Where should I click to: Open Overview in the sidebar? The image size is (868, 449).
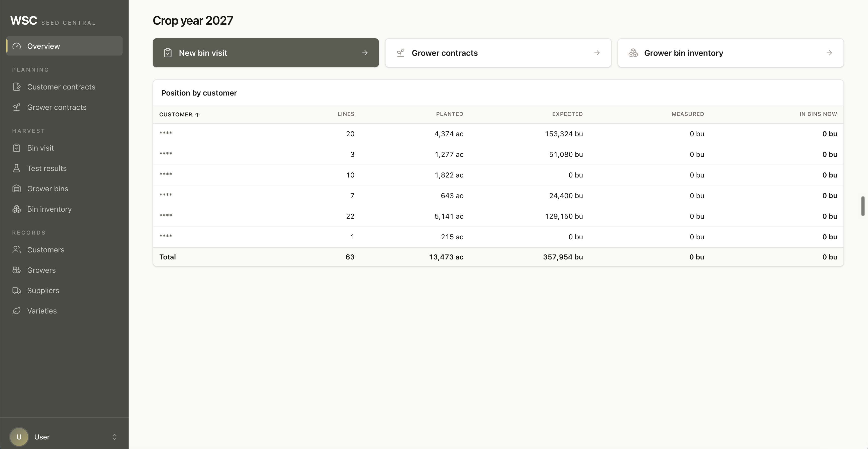pos(64,46)
